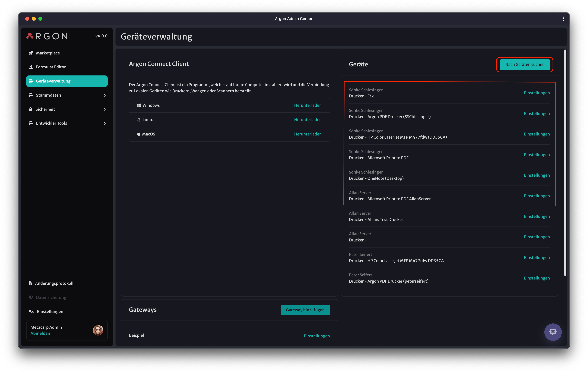Screen dimensions: 588x373
Task: Download the MacOS client
Action: click(x=308, y=134)
